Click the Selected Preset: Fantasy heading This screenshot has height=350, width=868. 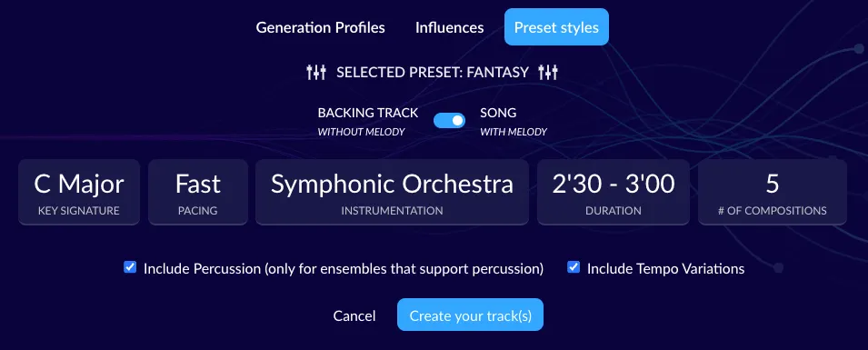pyautogui.click(x=433, y=72)
